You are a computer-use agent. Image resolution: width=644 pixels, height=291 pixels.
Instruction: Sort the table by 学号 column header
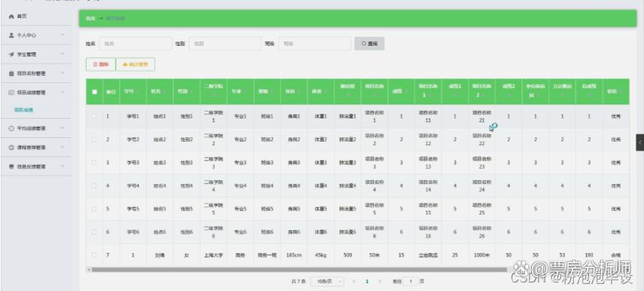[133, 92]
